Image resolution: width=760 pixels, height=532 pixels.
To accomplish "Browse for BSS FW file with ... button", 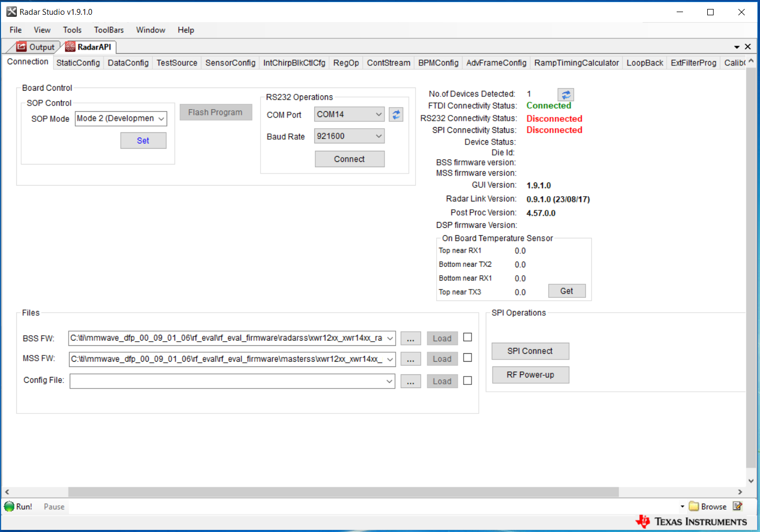I will tap(410, 338).
